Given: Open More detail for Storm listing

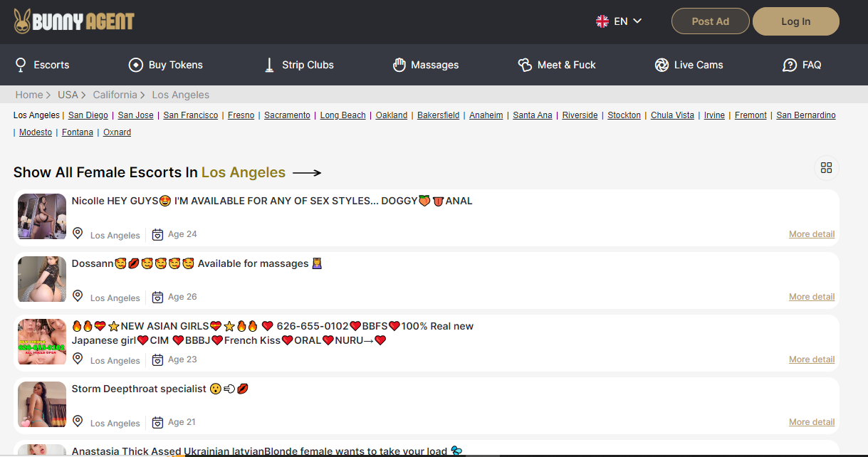Looking at the screenshot, I should [x=812, y=422].
